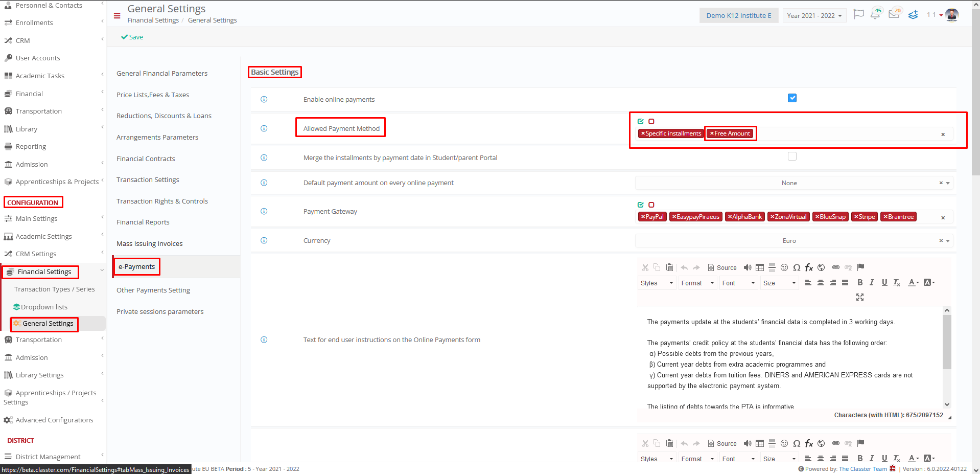Click Demo K12 Institute E button

pos(739,15)
